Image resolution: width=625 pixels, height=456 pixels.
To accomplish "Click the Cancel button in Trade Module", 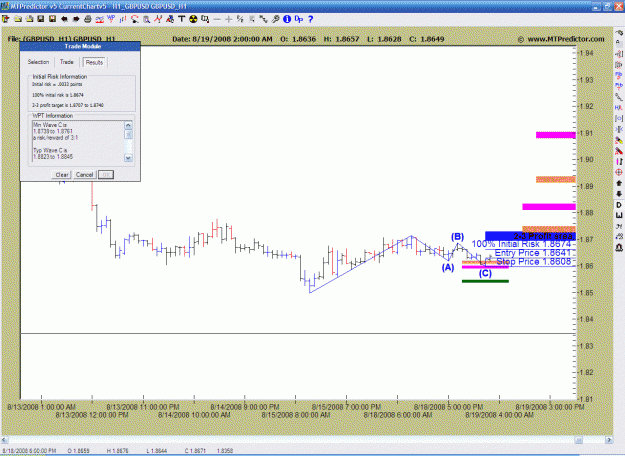I will tap(85, 175).
